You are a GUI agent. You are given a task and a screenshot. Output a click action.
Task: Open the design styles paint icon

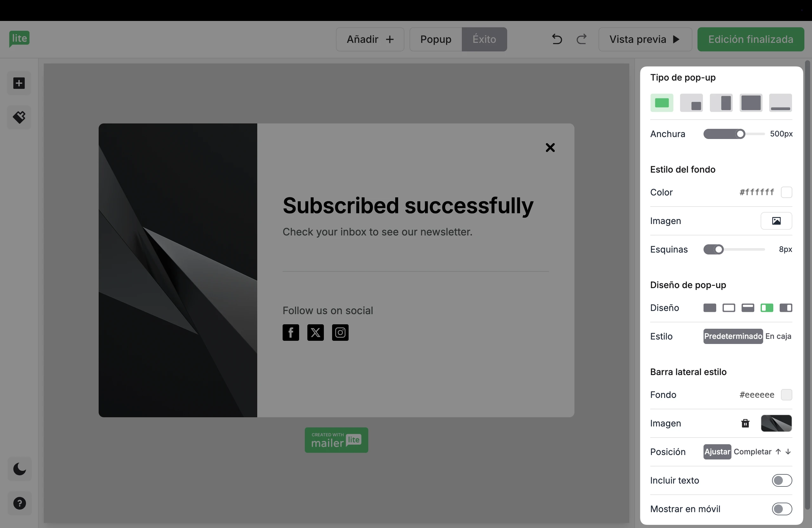coord(19,117)
